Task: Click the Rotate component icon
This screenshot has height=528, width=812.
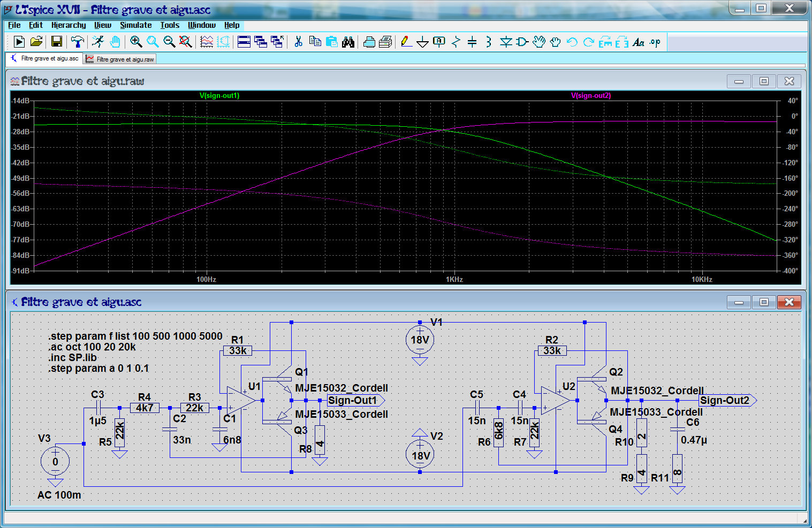Action: tap(605, 42)
